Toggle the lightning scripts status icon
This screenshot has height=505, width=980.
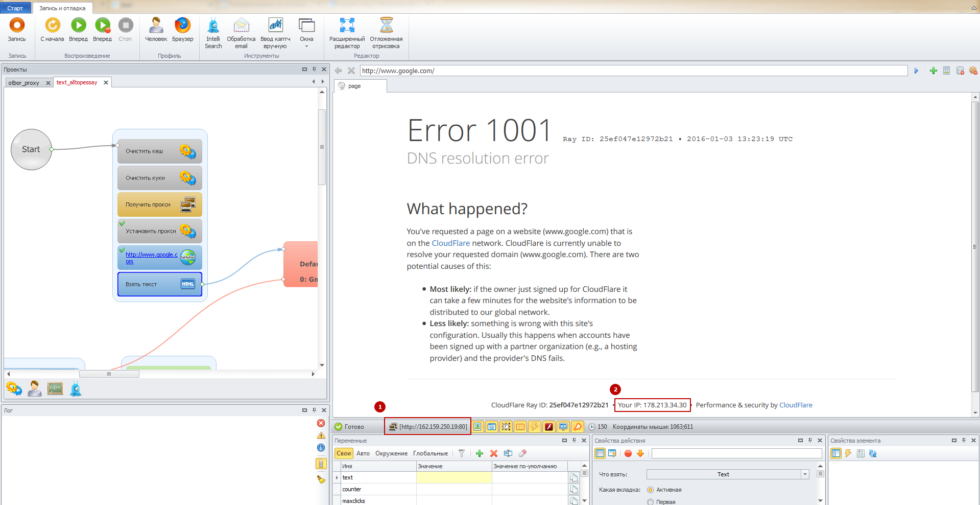coord(535,427)
